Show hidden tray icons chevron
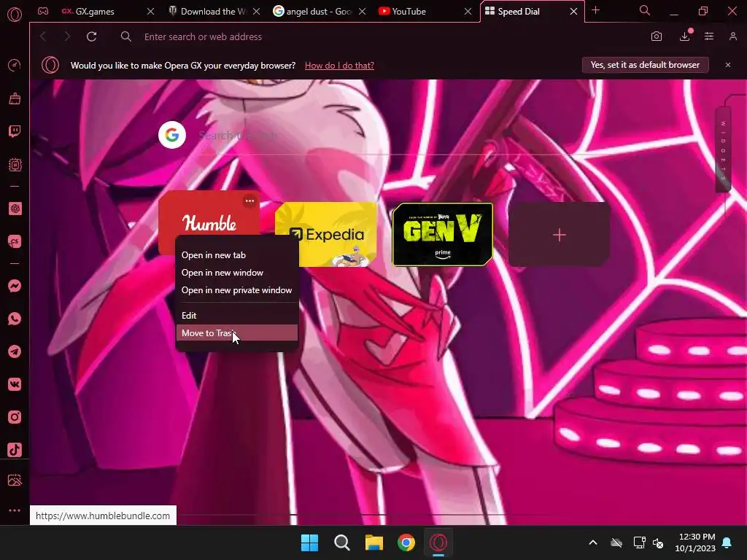The image size is (747, 560). click(x=593, y=542)
